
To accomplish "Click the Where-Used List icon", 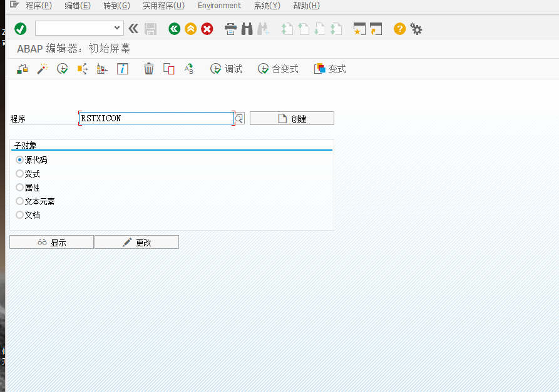I will click(x=83, y=69).
